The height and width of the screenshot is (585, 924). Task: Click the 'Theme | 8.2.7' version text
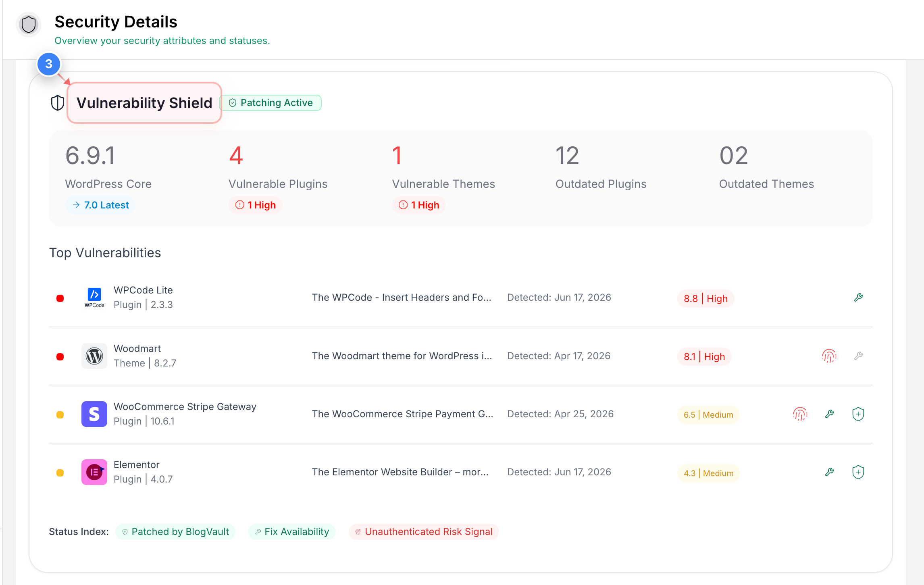tap(145, 363)
